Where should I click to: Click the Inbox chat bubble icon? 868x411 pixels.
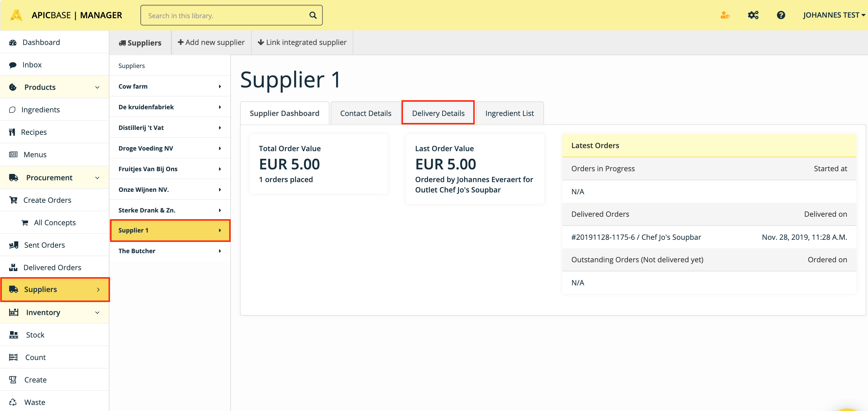tap(13, 64)
